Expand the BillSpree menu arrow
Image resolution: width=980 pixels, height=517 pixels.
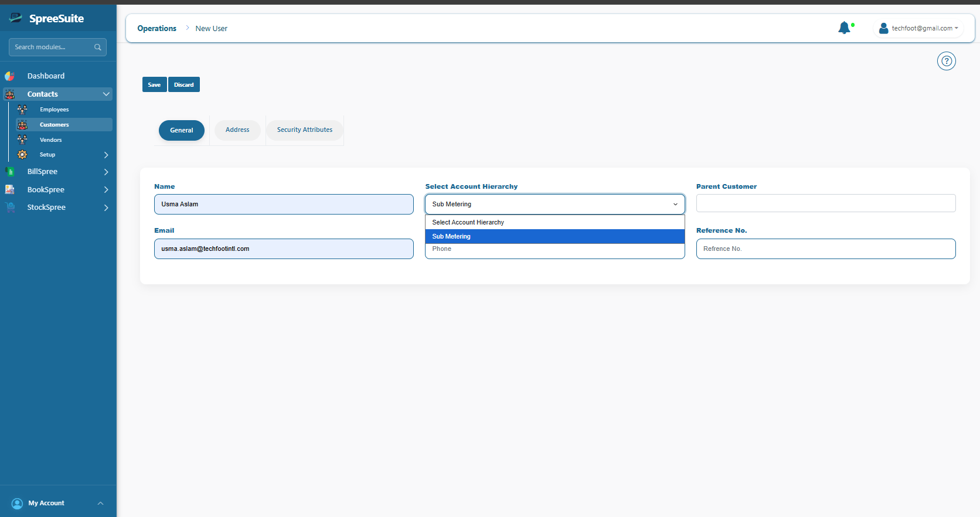(106, 172)
